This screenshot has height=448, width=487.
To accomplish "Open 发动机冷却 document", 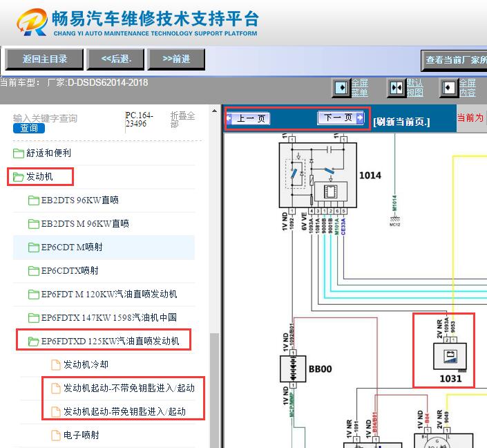I will pyautogui.click(x=86, y=364).
